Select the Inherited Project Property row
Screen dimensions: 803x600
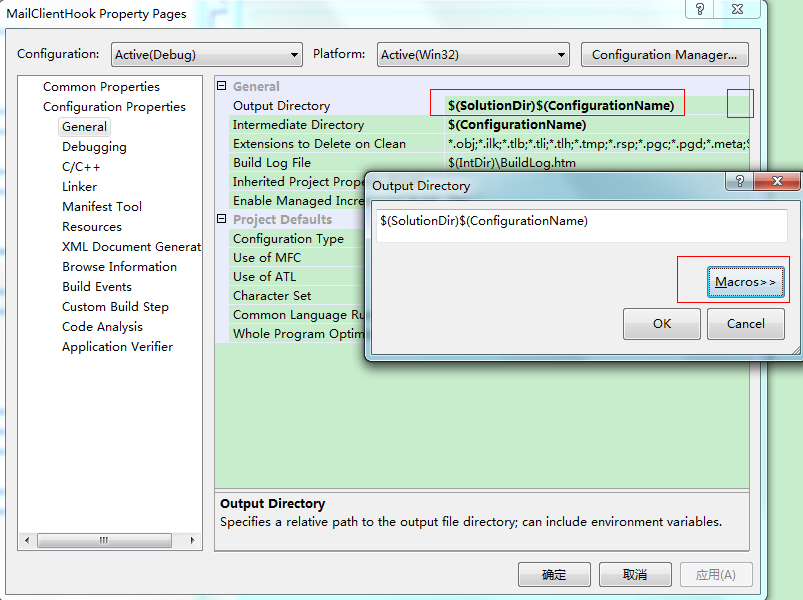(297, 182)
